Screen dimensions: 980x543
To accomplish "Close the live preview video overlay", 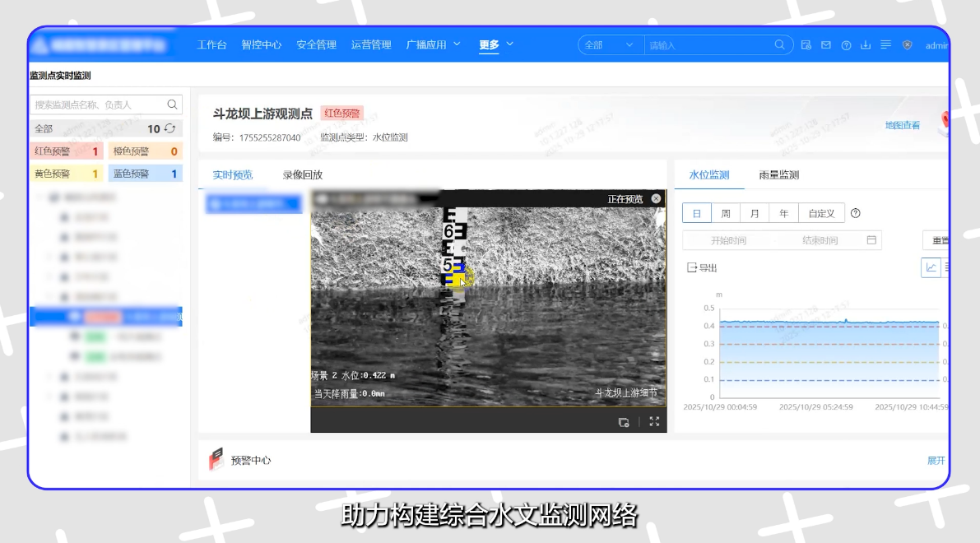I will click(x=656, y=198).
